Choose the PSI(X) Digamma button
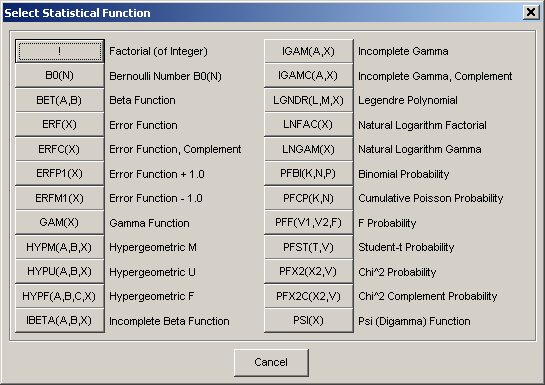Image resolution: width=545 pixels, height=385 pixels. point(309,320)
